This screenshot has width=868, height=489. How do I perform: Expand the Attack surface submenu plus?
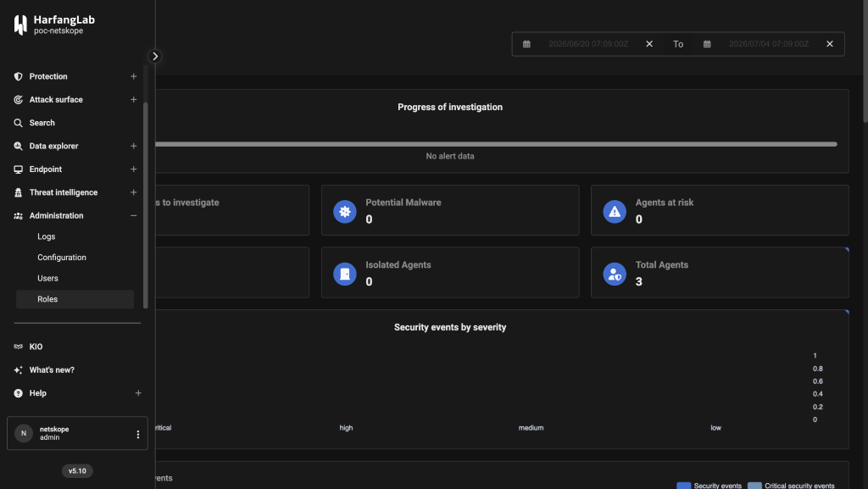[133, 99]
